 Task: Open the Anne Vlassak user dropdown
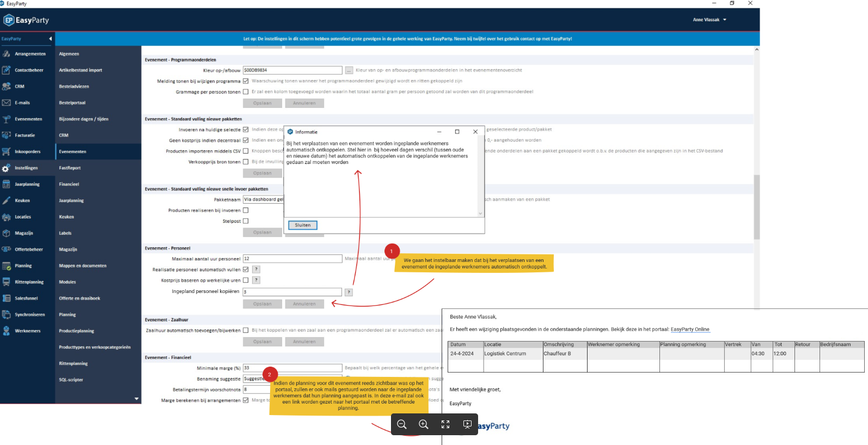click(710, 20)
